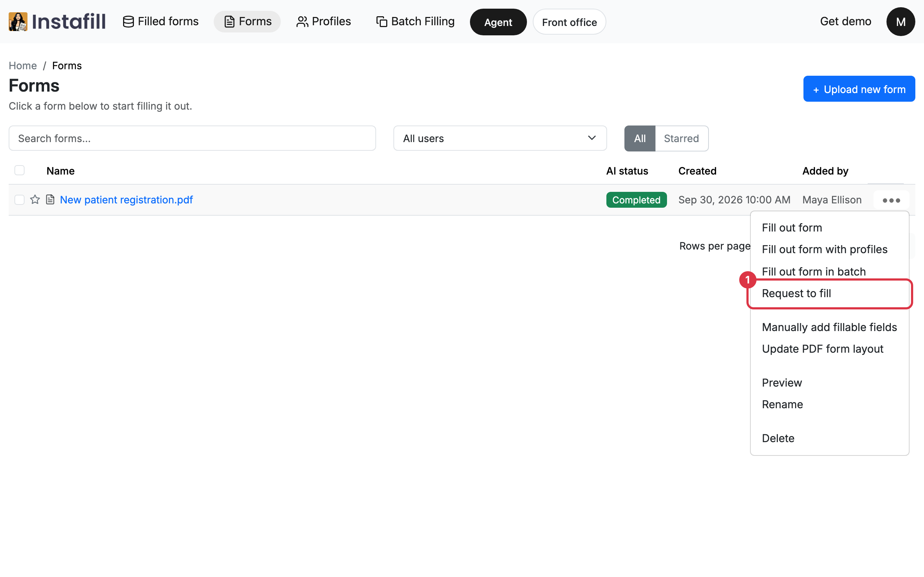The width and height of the screenshot is (924, 577).
Task: Click the three-dot actions menu icon
Action: pos(891,201)
